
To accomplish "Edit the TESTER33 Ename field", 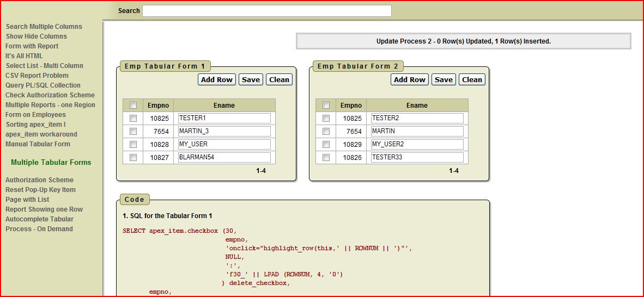I will (x=417, y=158).
